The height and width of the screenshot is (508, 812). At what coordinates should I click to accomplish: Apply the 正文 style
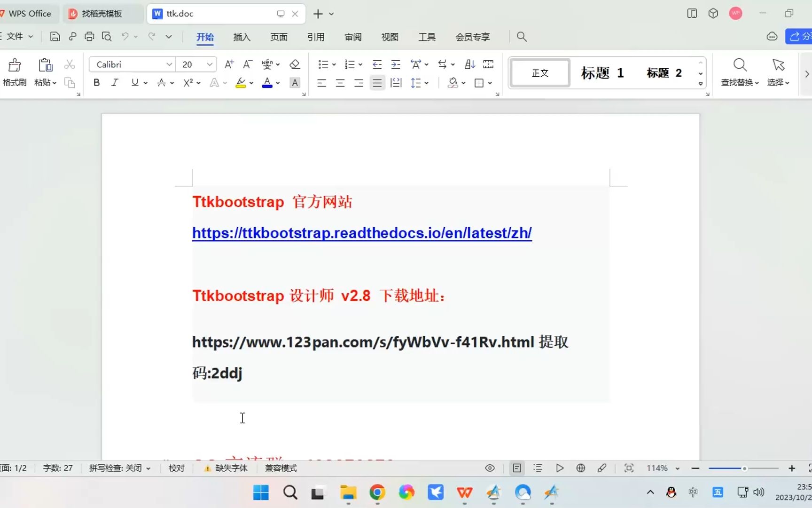pyautogui.click(x=540, y=73)
